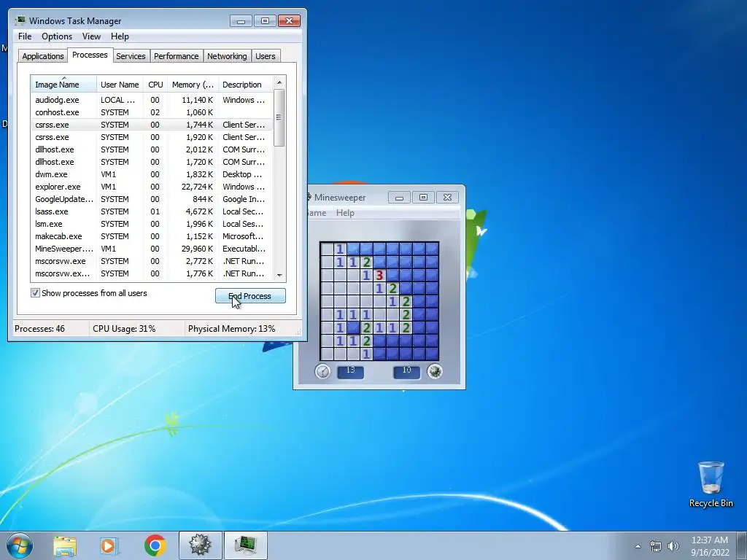The height and width of the screenshot is (560, 747).
Task: Switch to Minesweeper via its taskbar button
Action: tap(200, 545)
